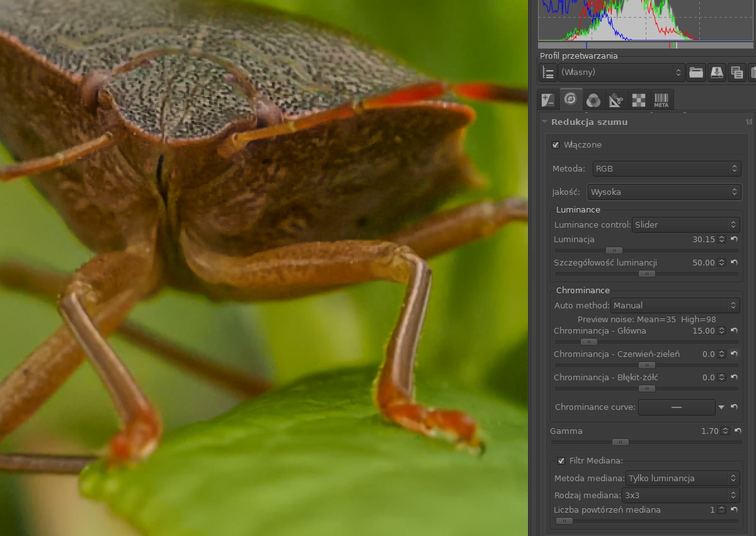
Task: Reset the Gamma slider to default
Action: pyautogui.click(x=738, y=431)
